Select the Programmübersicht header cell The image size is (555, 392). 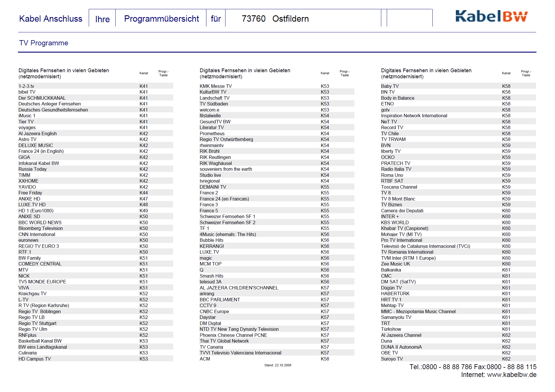point(161,19)
